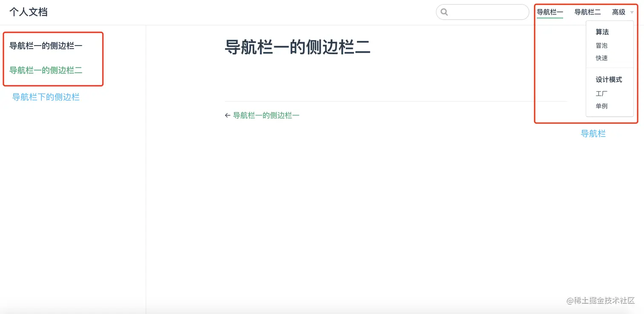
Task: Open sidebar link 导航栏一的侧边栏一
Action: point(46,46)
